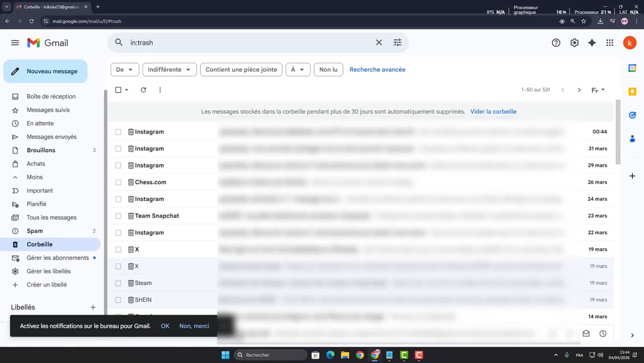Open Google Keep side panel icon
Viewport: 644px width, 363px height.
coord(632,91)
